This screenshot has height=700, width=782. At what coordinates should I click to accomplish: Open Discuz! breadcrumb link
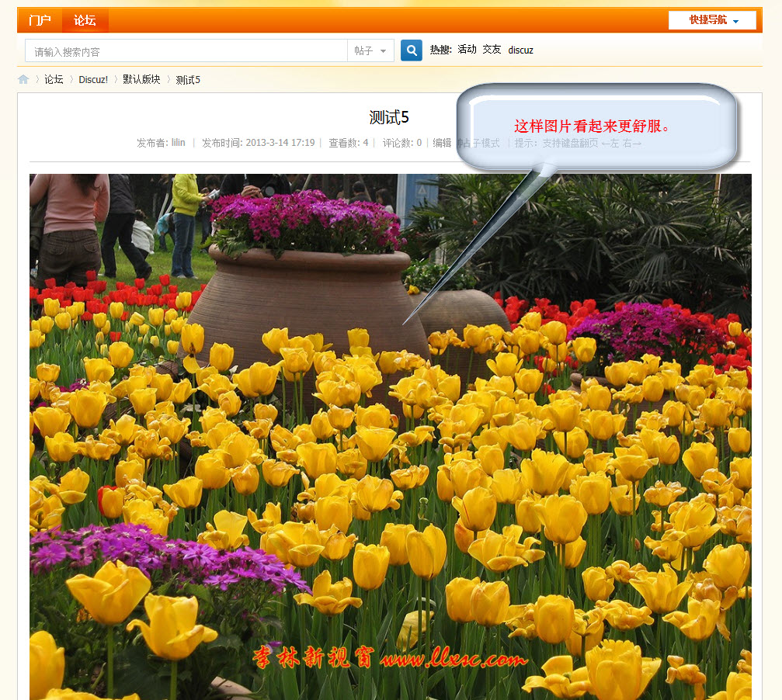[x=93, y=80]
